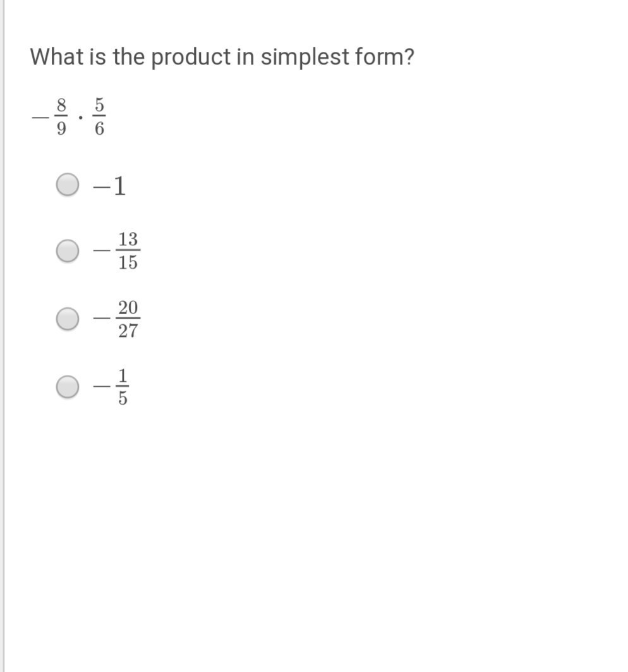Choose the −13/15 answer radio button
Screen dimensions: 628x672
[x=68, y=250]
